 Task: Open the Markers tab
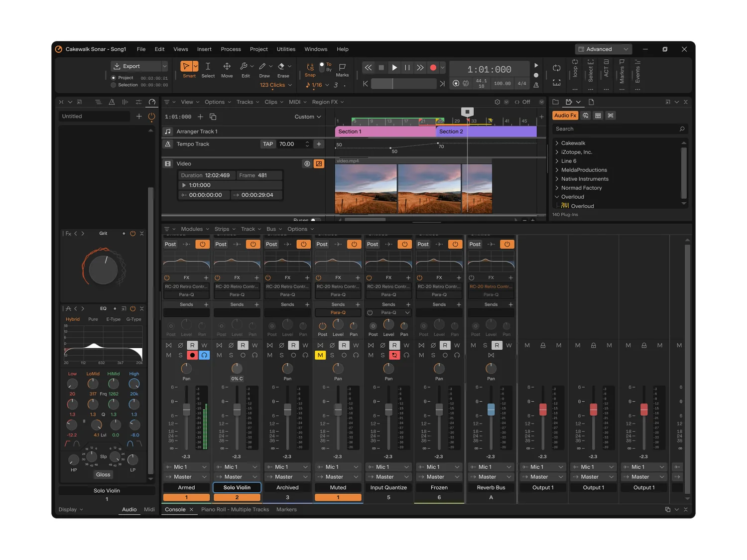(286, 509)
